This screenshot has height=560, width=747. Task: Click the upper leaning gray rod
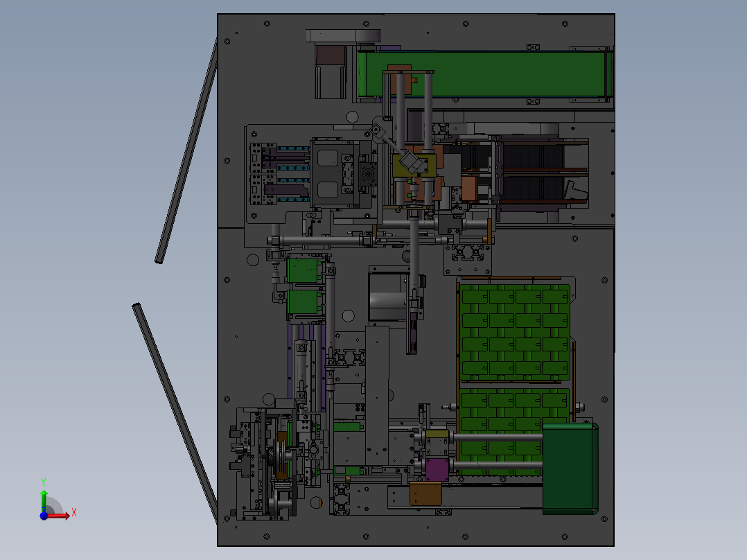187,152
